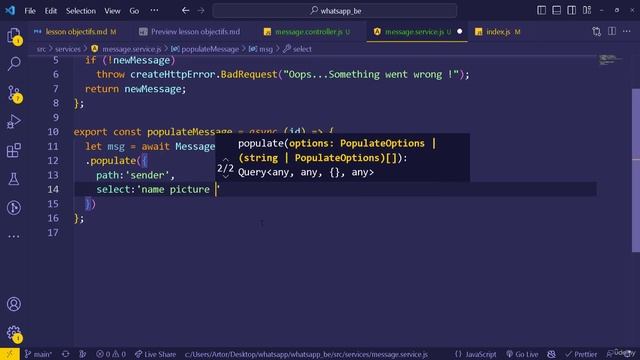The image size is (640, 360).
Task: Toggle secondary side bar layout icon
Action: click(x=571, y=11)
